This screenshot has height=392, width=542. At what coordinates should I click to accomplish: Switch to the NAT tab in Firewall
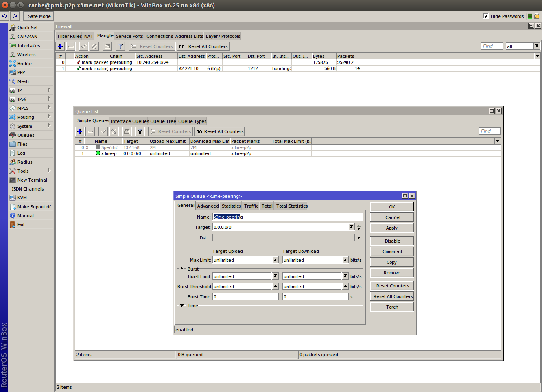[x=89, y=36]
